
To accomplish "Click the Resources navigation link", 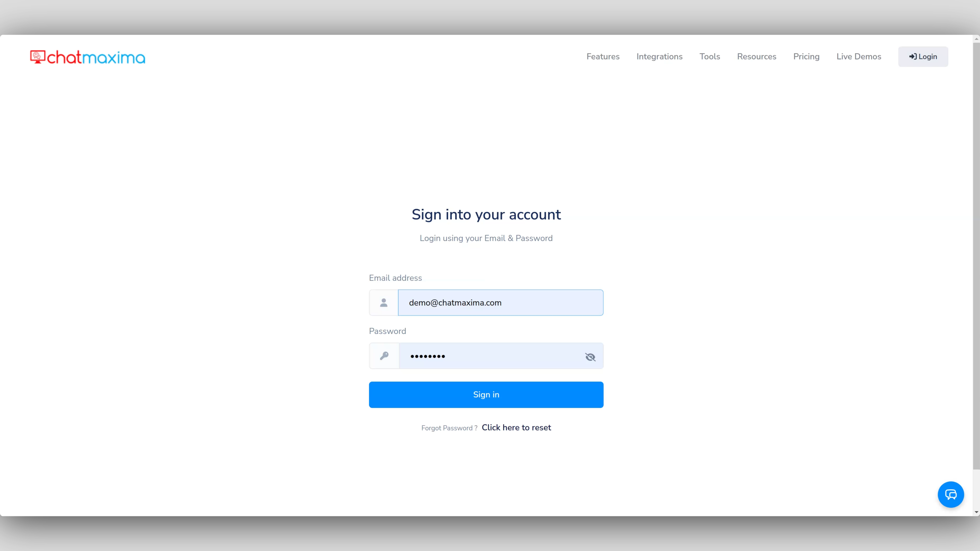I will pyautogui.click(x=756, y=57).
